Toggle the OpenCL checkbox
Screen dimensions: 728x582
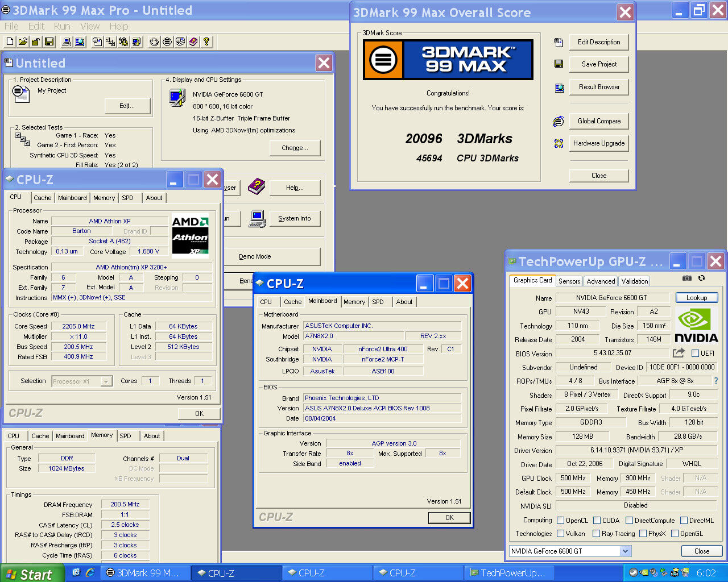pos(561,520)
